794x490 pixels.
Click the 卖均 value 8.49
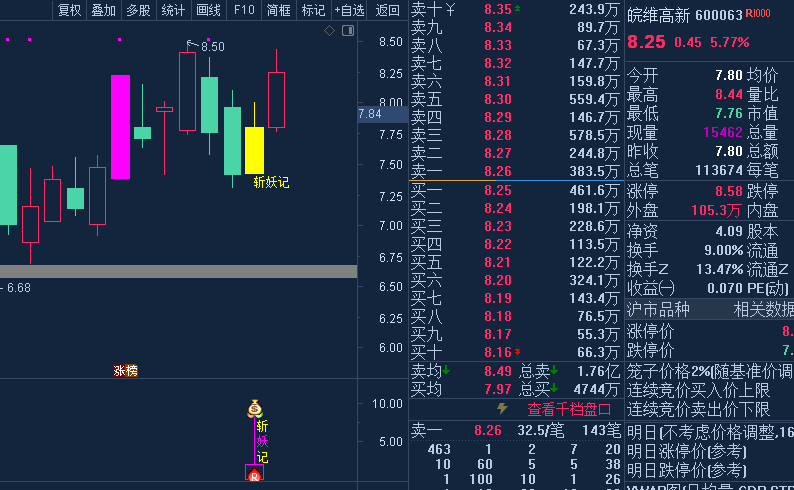pyautogui.click(x=498, y=371)
